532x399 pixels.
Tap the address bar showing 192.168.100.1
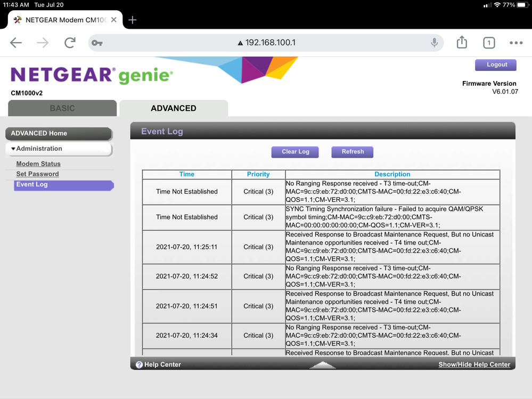coord(266,43)
